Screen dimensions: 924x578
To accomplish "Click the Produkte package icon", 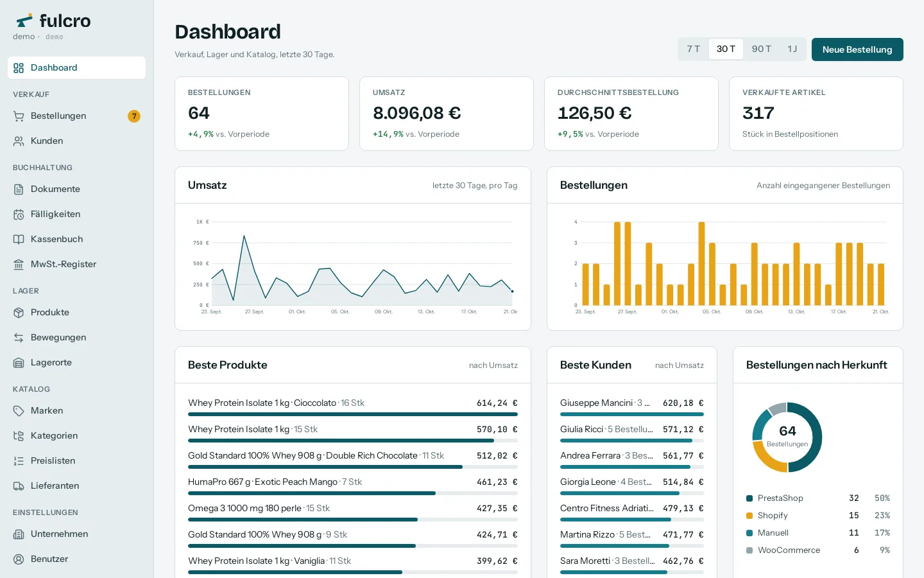I will pyautogui.click(x=19, y=313).
